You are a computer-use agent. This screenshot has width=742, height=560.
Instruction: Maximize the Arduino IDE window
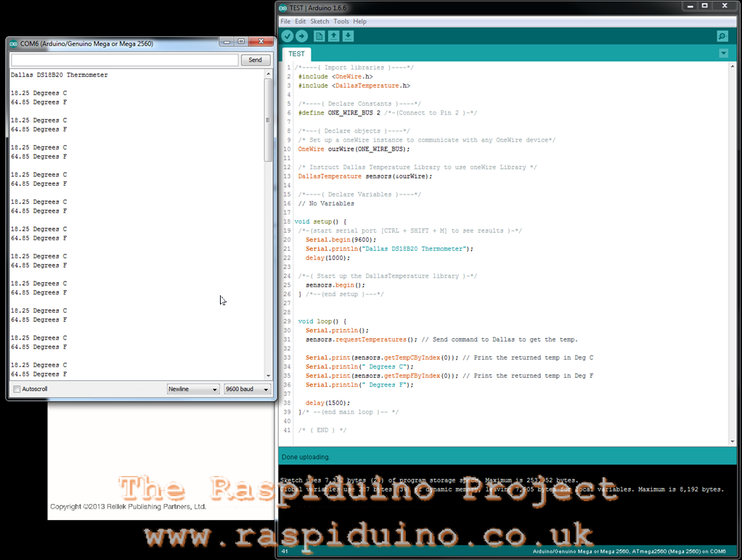pos(705,6)
